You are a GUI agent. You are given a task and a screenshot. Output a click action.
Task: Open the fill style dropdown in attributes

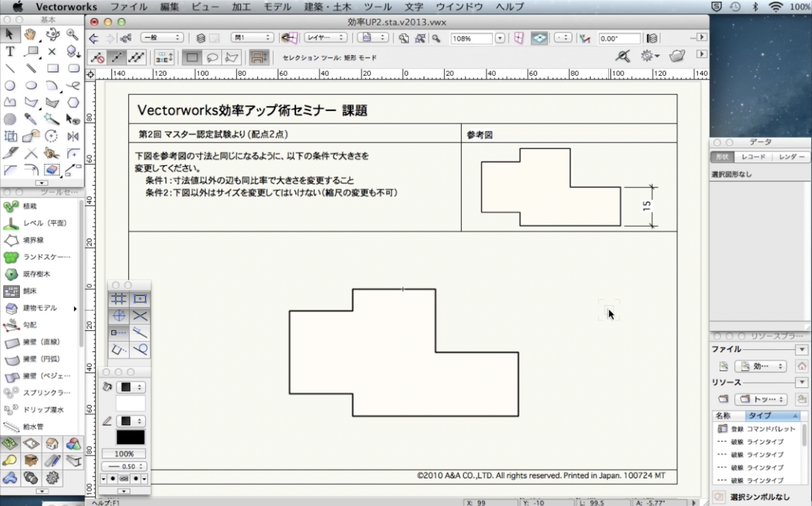tap(131, 387)
